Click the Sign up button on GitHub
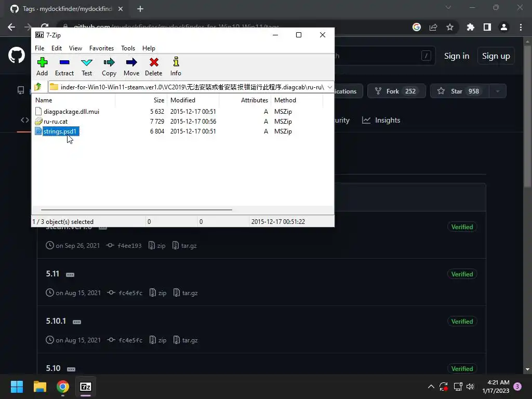The height and width of the screenshot is (399, 532). [496, 56]
